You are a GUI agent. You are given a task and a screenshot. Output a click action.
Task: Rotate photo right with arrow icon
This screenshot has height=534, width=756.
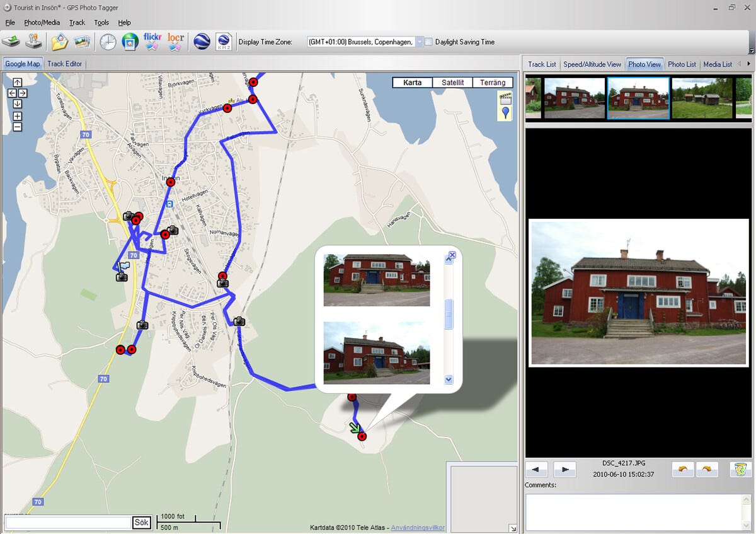tap(707, 469)
